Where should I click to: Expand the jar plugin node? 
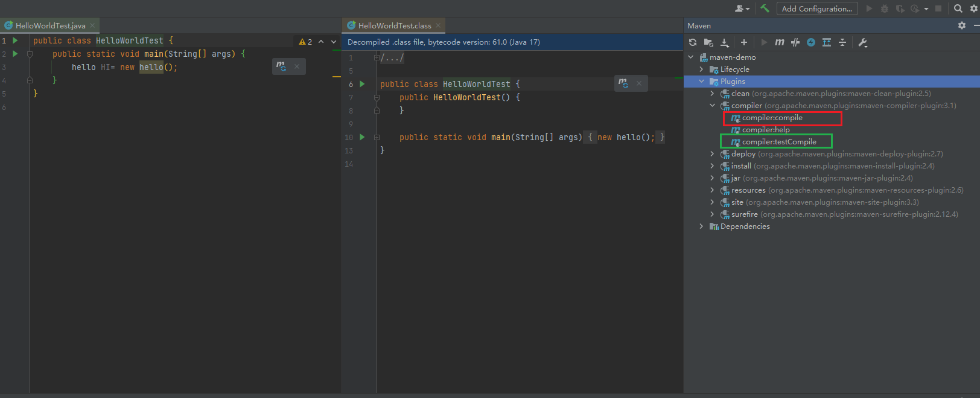[x=712, y=178]
